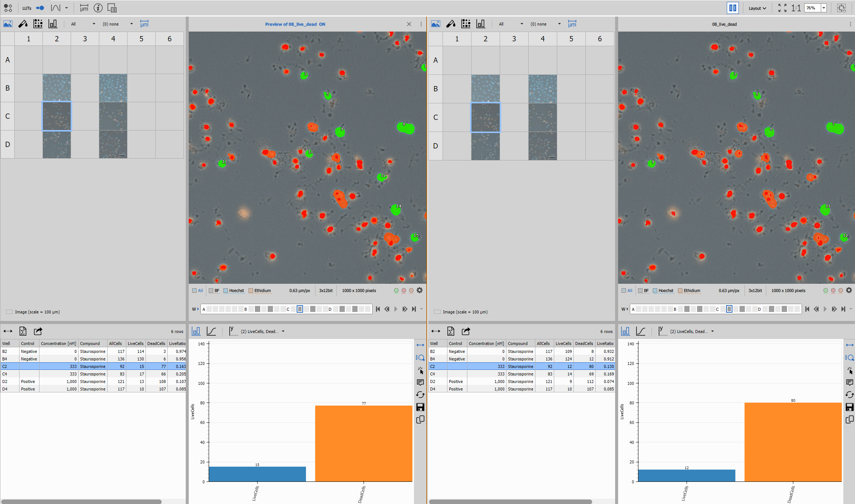The width and height of the screenshot is (855, 504).
Task: Open the 08_live_dead panel menu
Action: [850, 24]
